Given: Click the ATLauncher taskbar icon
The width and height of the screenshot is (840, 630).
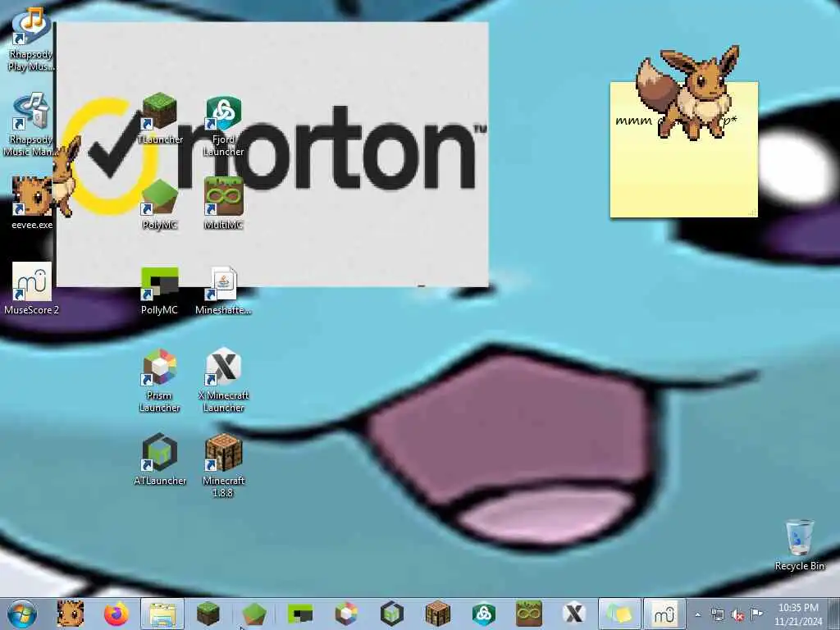Looking at the screenshot, I should [x=391, y=614].
